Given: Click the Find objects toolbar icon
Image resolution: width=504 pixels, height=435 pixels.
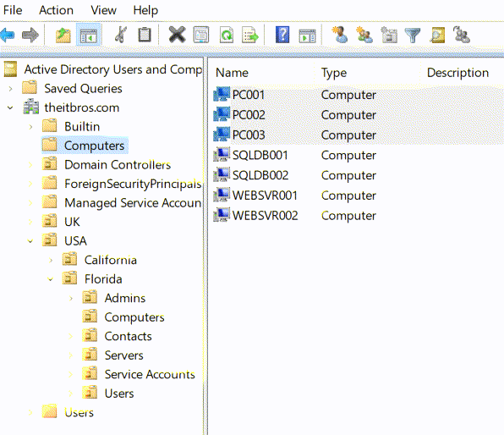Looking at the screenshot, I should [x=437, y=35].
